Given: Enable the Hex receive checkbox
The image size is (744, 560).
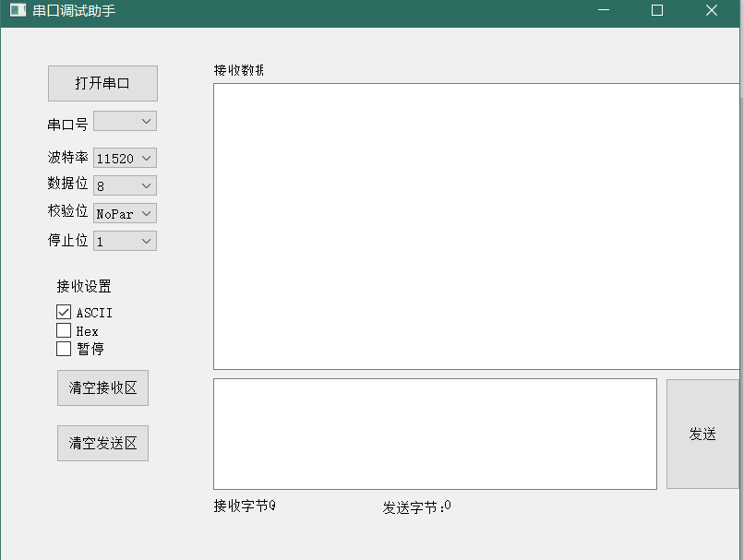Looking at the screenshot, I should [x=62, y=330].
